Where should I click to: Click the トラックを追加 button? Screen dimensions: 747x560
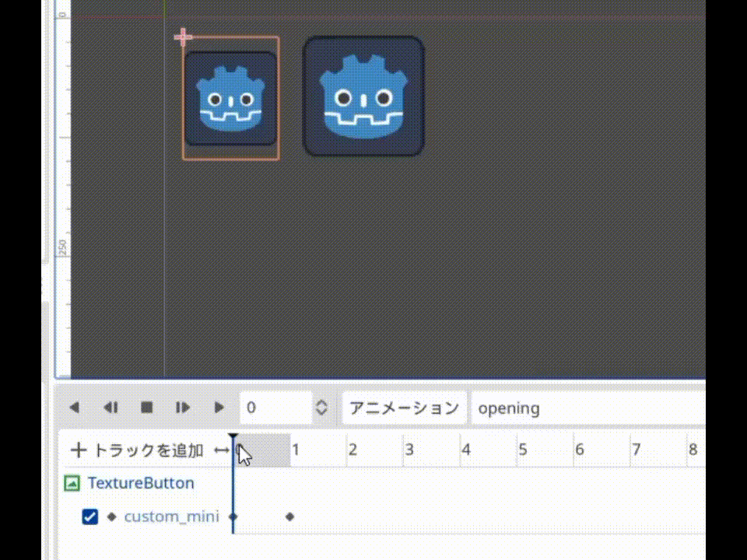(x=137, y=450)
